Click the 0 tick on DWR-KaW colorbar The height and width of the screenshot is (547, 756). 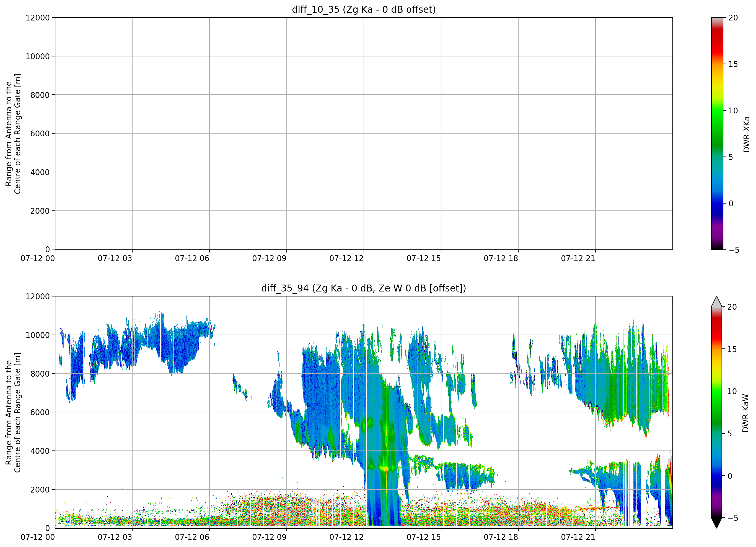click(730, 476)
